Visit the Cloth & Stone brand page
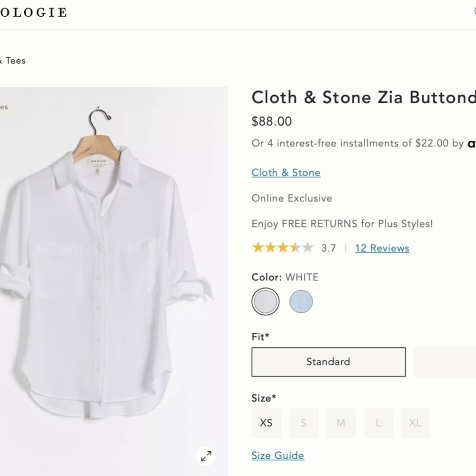This screenshot has height=476, width=476. coord(286,172)
